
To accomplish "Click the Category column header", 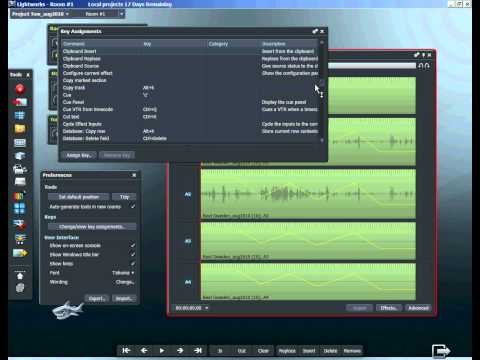I will 233,44.
